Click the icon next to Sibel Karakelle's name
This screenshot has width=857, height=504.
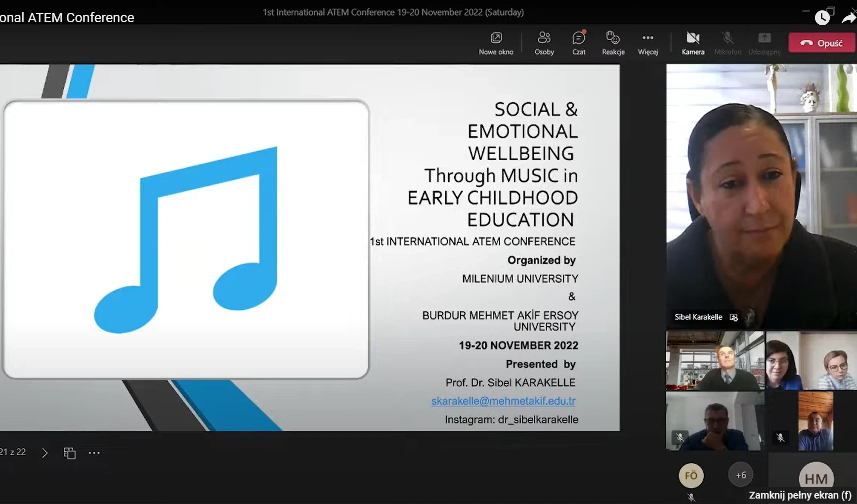[x=734, y=317]
